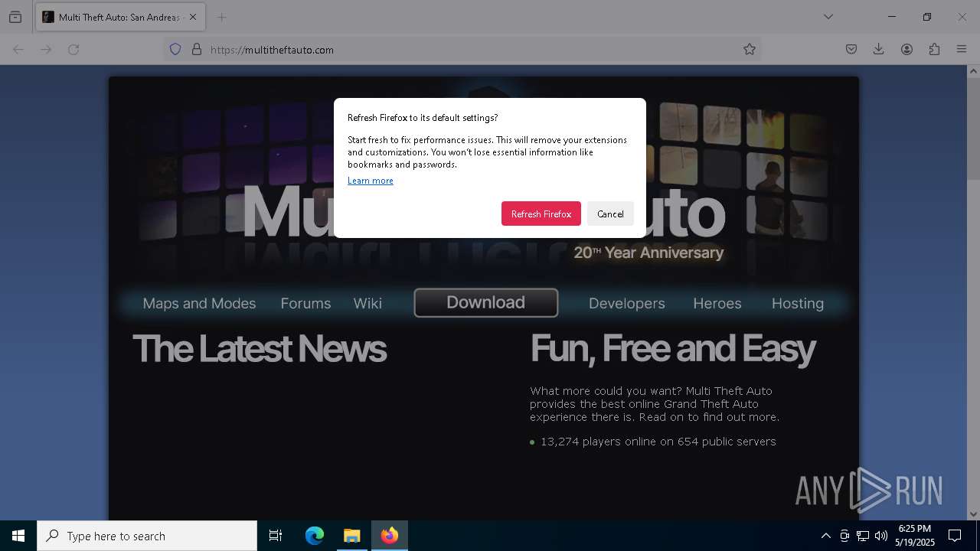Click the Refresh Firefox button
The height and width of the screenshot is (551, 980).
coord(541,214)
